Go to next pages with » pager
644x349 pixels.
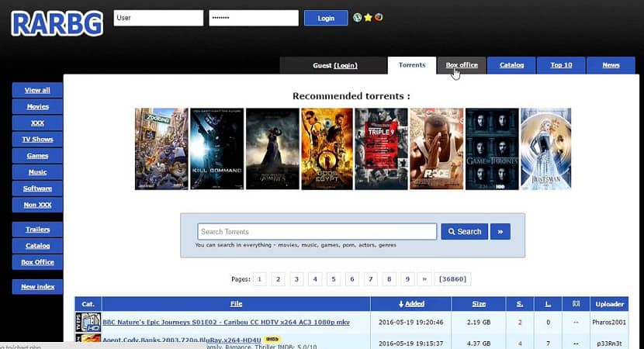pos(424,279)
